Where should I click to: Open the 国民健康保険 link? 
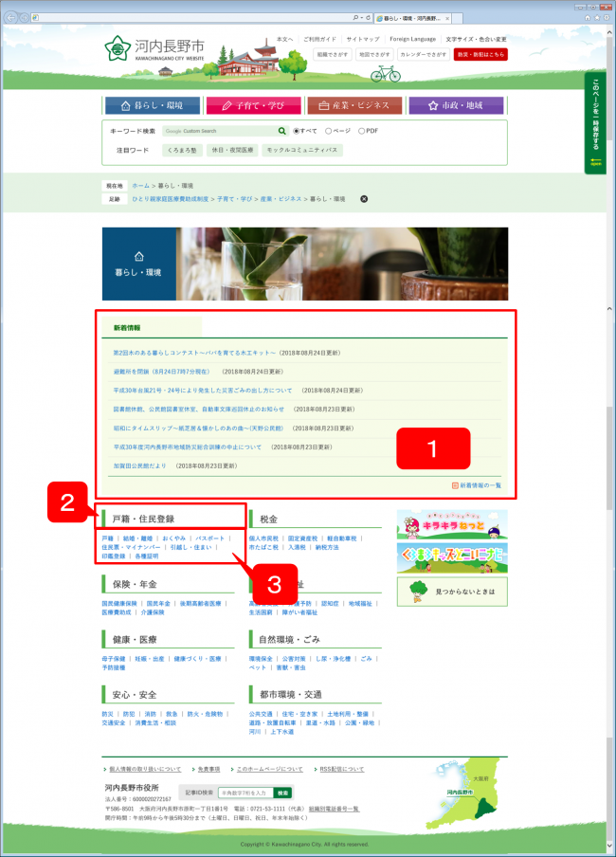(119, 603)
